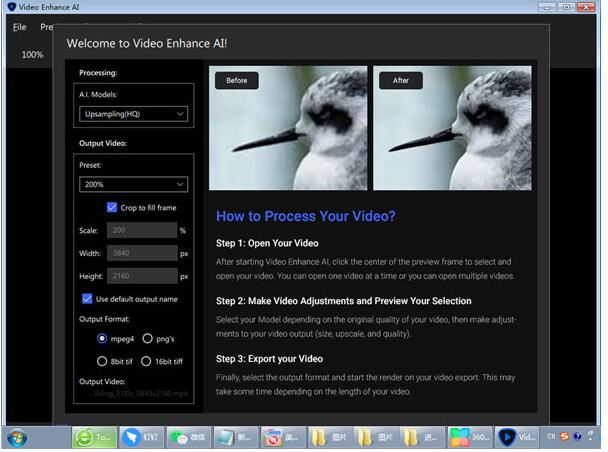This screenshot has height=452, width=608.
Task: Click the Video Enhance AI title bar logo
Action: (x=11, y=7)
